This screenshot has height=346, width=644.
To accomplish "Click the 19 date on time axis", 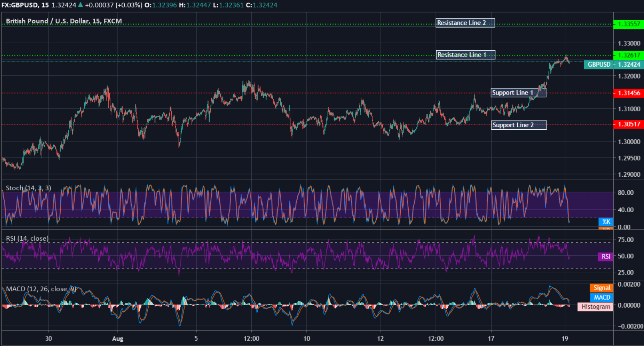I will coord(565,338).
